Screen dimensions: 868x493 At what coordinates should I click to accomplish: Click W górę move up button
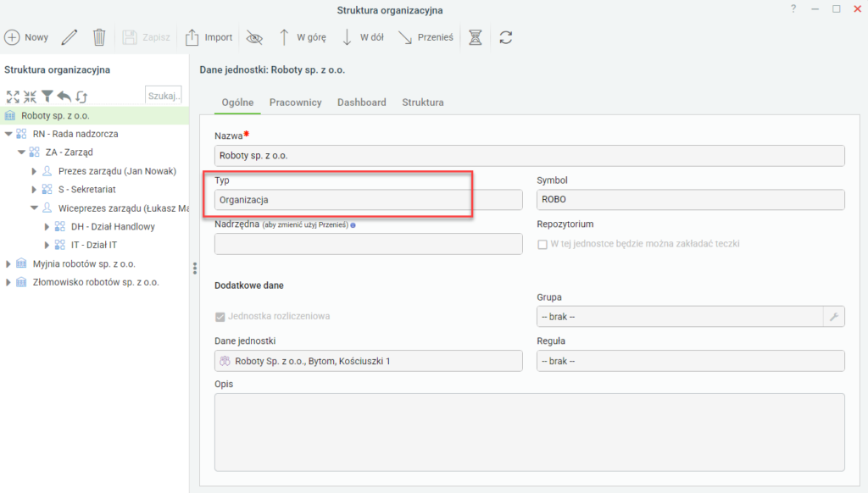[302, 37]
